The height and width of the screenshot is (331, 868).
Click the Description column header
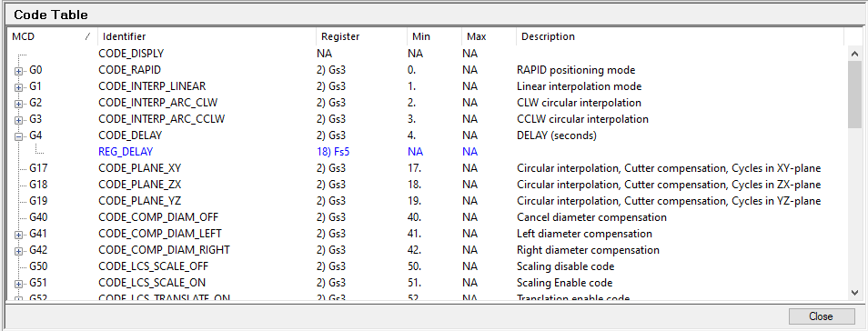(680, 36)
